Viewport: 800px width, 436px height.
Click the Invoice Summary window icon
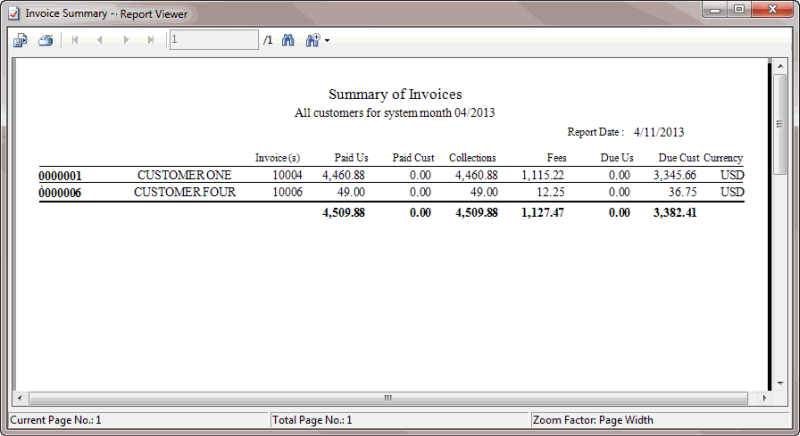(x=15, y=14)
